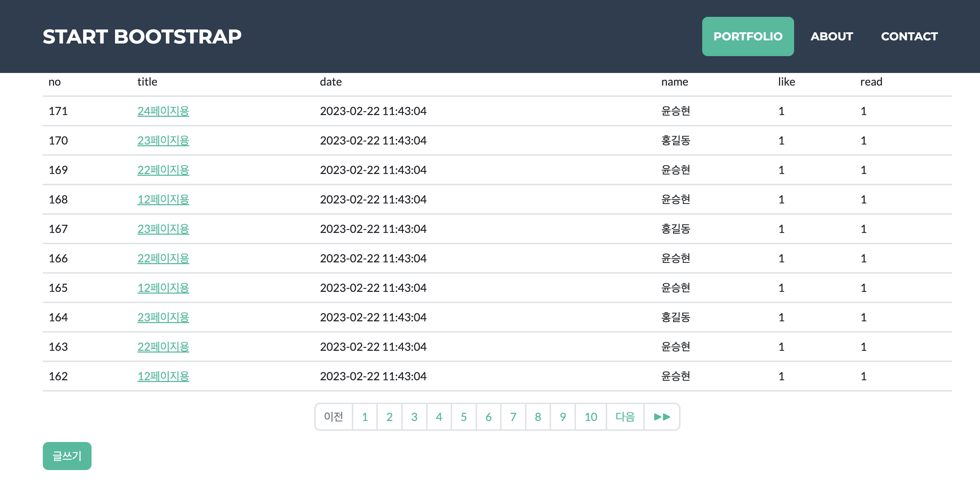This screenshot has height=482, width=980.
Task: Click row number 162 cell
Action: (x=58, y=376)
